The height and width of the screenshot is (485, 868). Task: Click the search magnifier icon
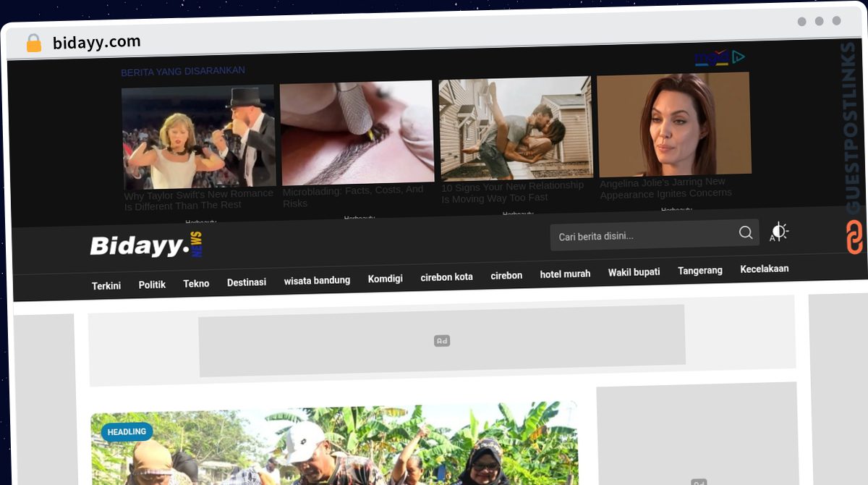pos(745,232)
